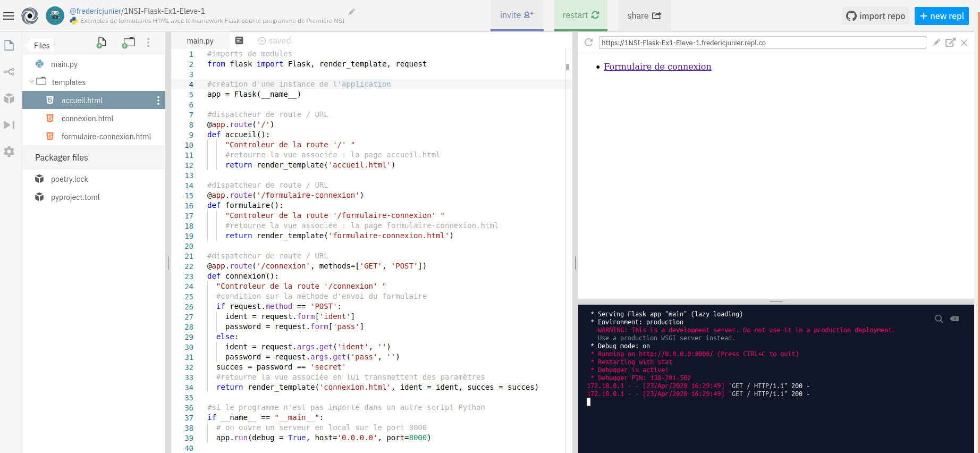Click Debugger PIN line in console
The image size is (980, 453).
641,378
